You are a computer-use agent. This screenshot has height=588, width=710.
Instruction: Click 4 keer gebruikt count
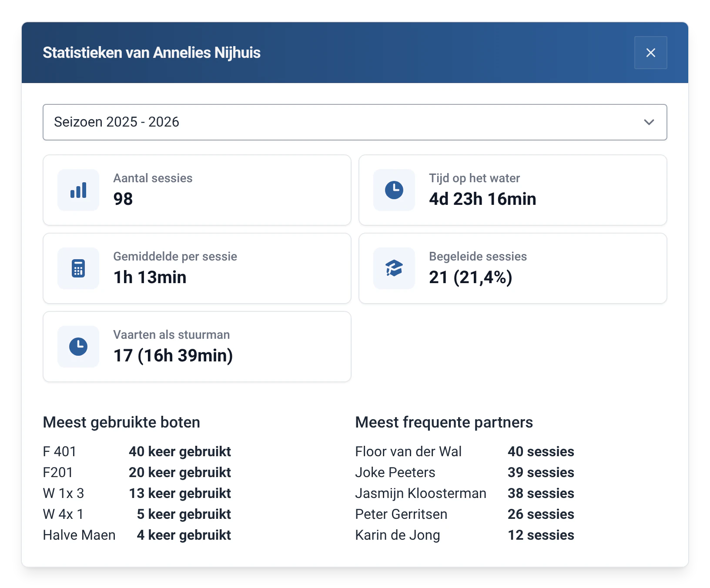pyautogui.click(x=184, y=535)
